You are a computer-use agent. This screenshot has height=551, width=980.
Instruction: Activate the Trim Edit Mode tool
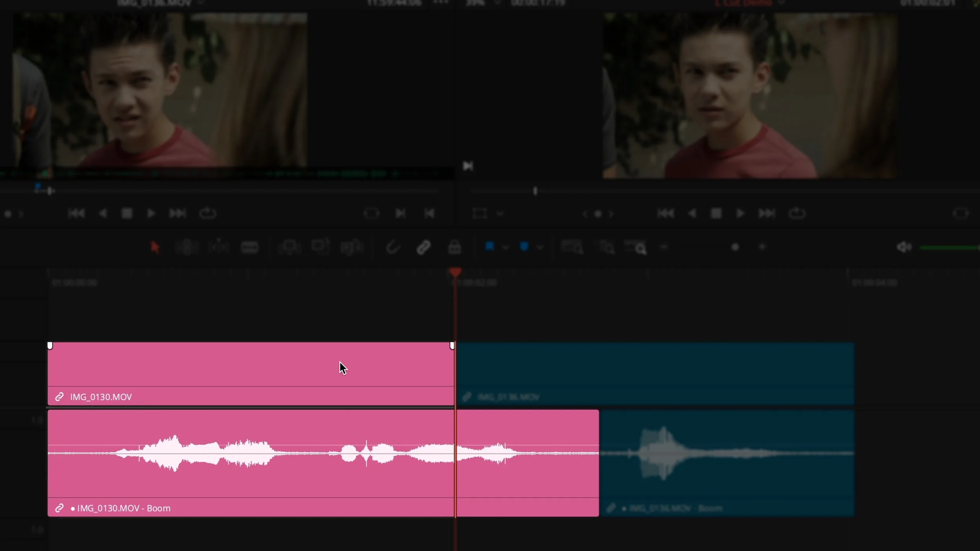[187, 247]
